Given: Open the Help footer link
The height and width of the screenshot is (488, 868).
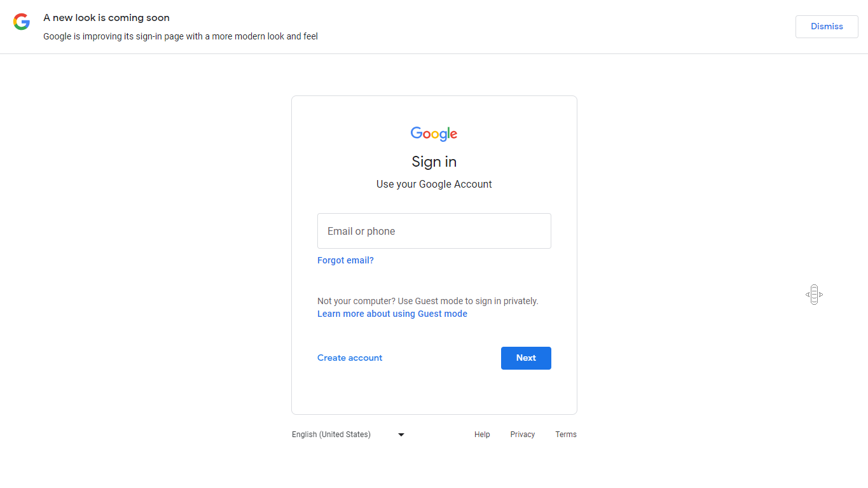Looking at the screenshot, I should point(482,435).
